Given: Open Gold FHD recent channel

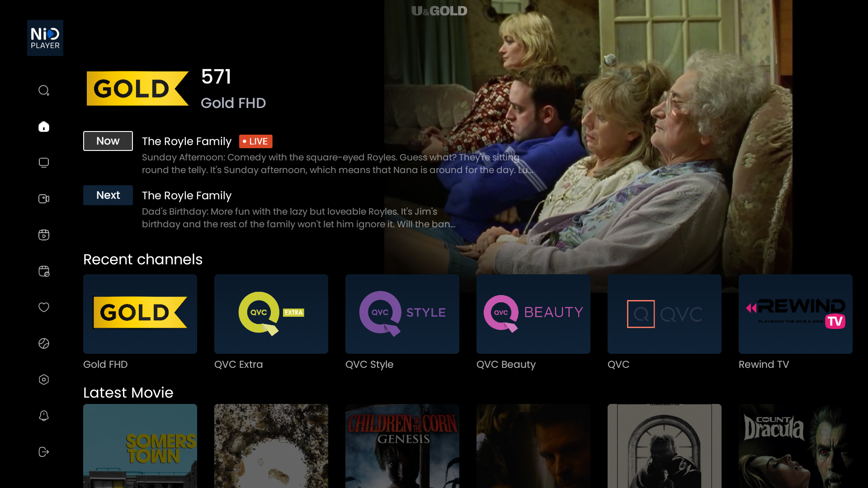Looking at the screenshot, I should (x=140, y=314).
